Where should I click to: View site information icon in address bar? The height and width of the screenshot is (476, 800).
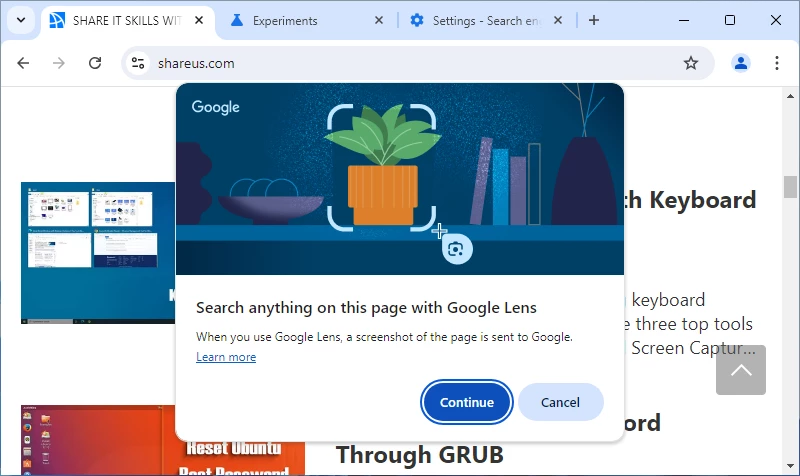[x=138, y=63]
